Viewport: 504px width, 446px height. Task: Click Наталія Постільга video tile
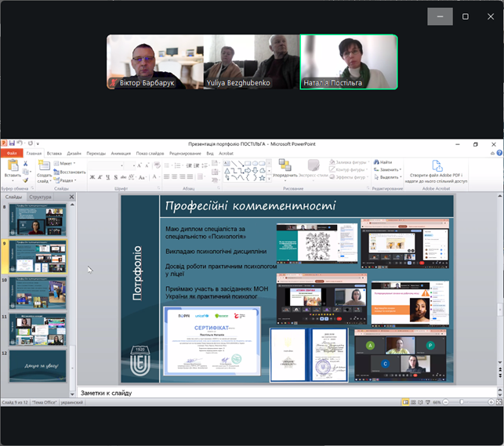click(x=349, y=62)
